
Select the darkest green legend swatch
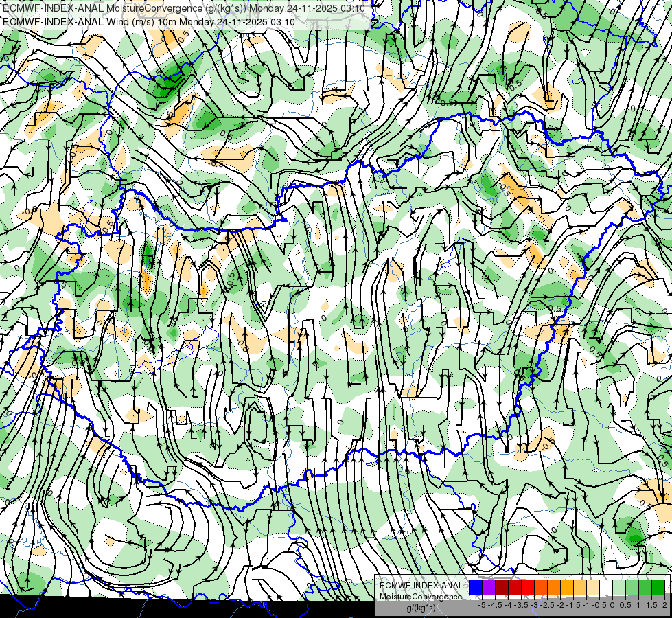(658, 587)
